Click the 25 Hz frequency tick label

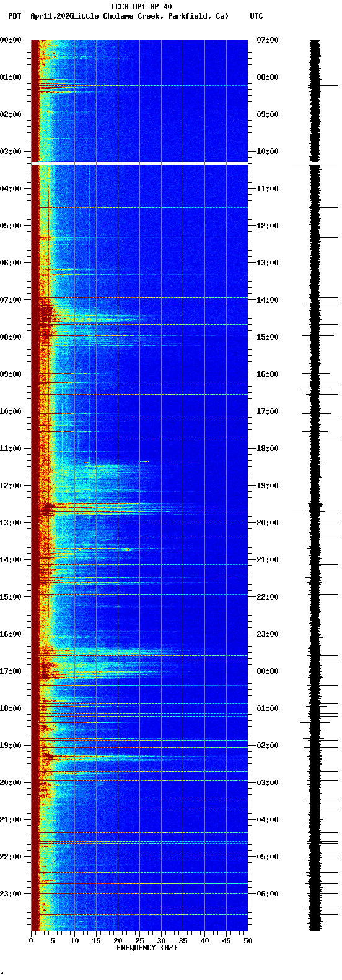click(x=139, y=941)
